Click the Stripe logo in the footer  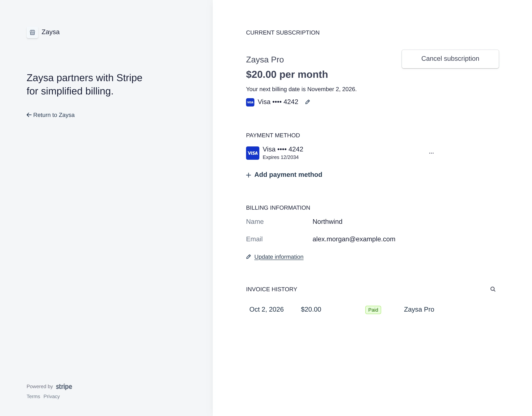pyautogui.click(x=64, y=387)
